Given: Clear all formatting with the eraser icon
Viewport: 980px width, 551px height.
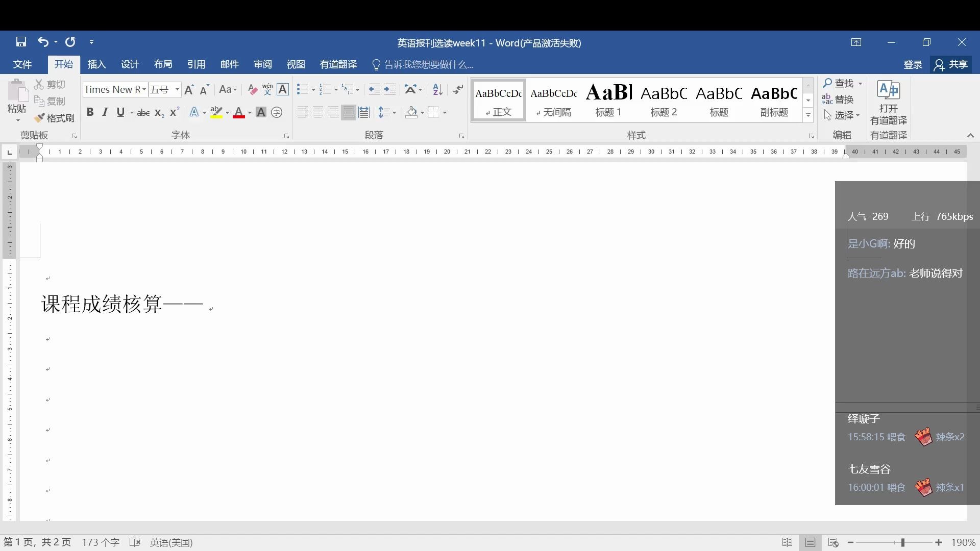Looking at the screenshot, I should pyautogui.click(x=252, y=90).
